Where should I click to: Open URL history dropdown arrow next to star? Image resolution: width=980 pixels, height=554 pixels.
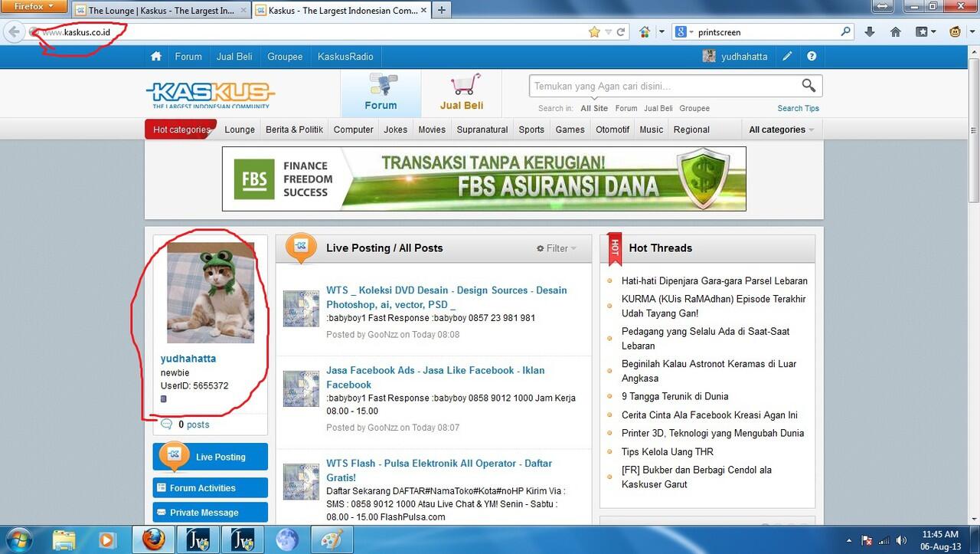(x=609, y=32)
